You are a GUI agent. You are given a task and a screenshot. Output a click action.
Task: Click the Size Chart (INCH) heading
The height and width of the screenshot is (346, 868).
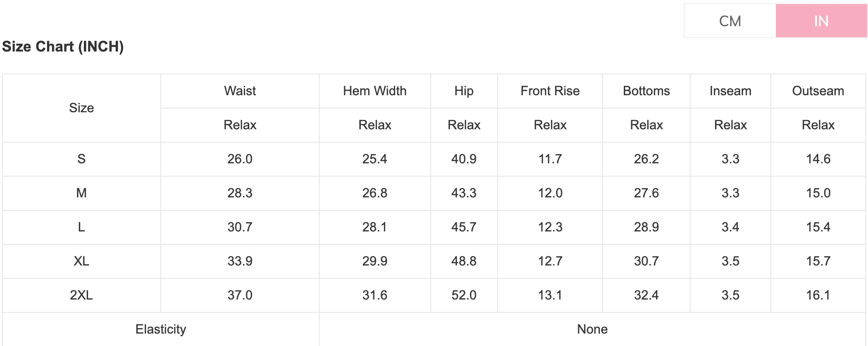(x=63, y=46)
